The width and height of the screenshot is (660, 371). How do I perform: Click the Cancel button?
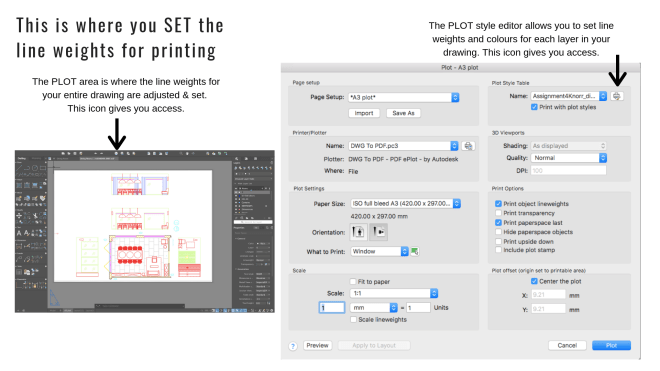pyautogui.click(x=567, y=346)
